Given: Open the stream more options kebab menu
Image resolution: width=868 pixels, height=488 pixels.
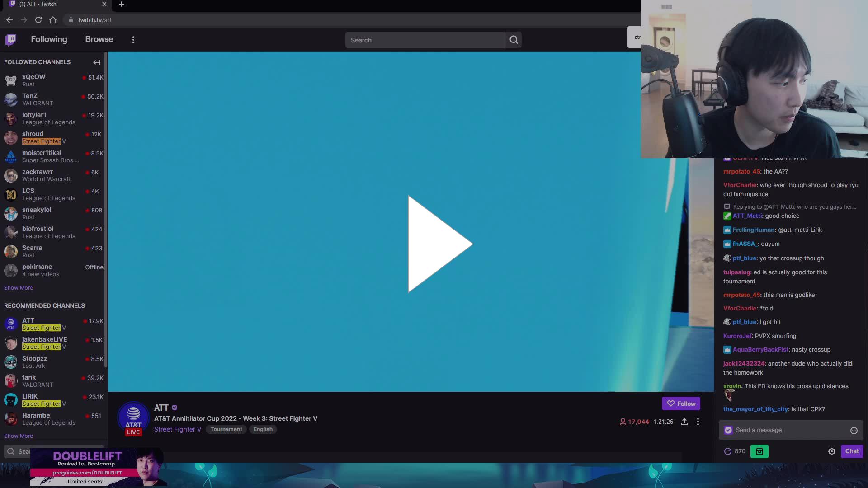Looking at the screenshot, I should tap(698, 422).
